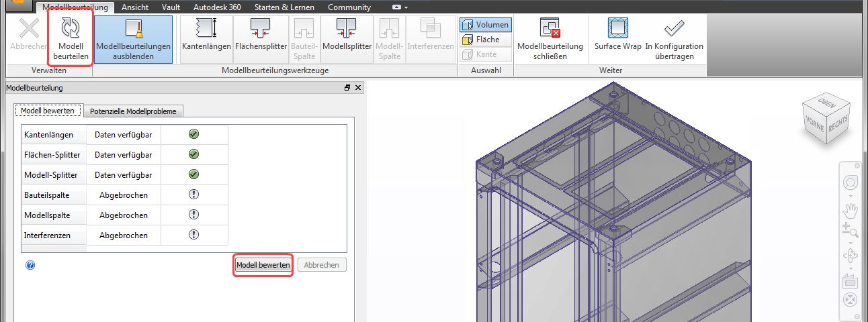Open the Starten & Lernen tab
868x322 pixels.
click(283, 7)
